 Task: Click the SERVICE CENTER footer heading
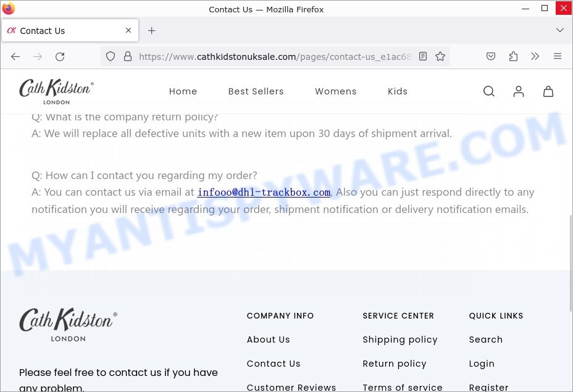click(x=398, y=315)
